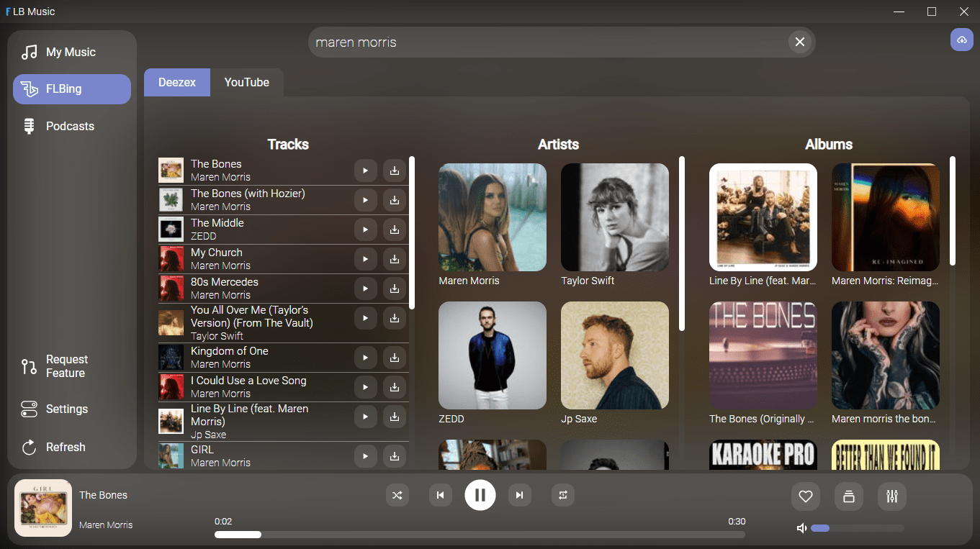Click the cloud download icon near the search bar
980x549 pixels.
click(x=961, y=40)
